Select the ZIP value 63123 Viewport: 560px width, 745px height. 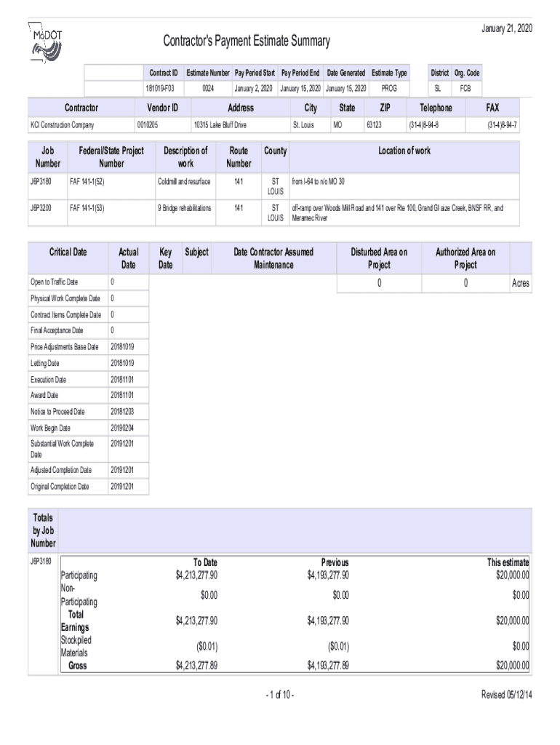[x=375, y=125]
